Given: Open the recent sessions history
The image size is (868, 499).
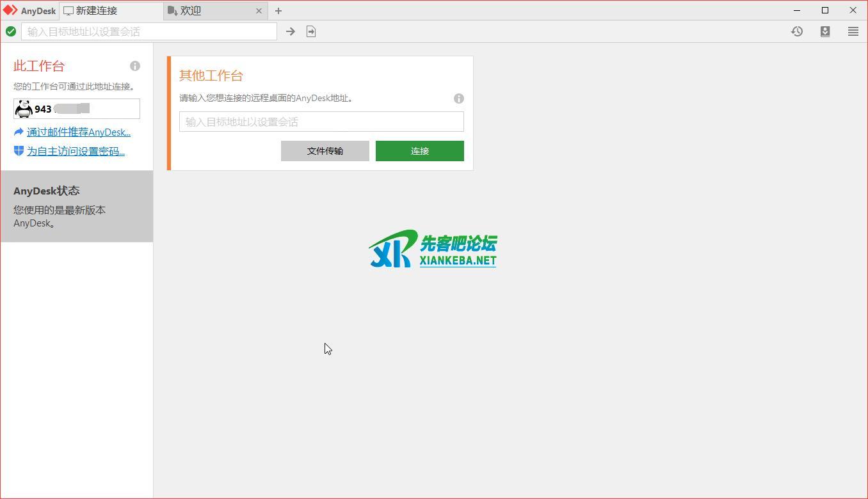Looking at the screenshot, I should (796, 31).
